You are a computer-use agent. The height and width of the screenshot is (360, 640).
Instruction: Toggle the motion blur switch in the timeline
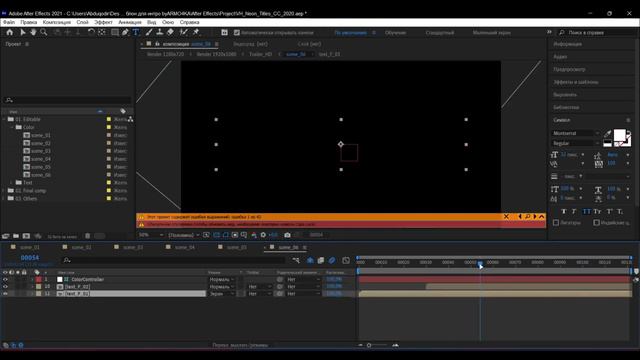point(332,260)
